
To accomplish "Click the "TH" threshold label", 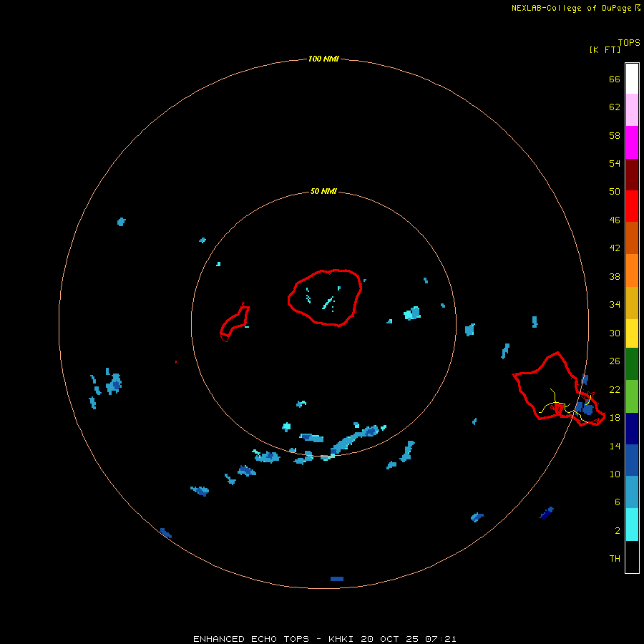I will click(x=615, y=558).
